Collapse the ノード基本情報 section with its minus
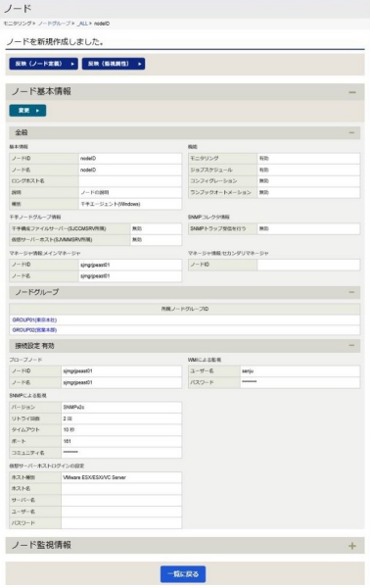Image resolution: width=370 pixels, height=588 pixels. 352,92
